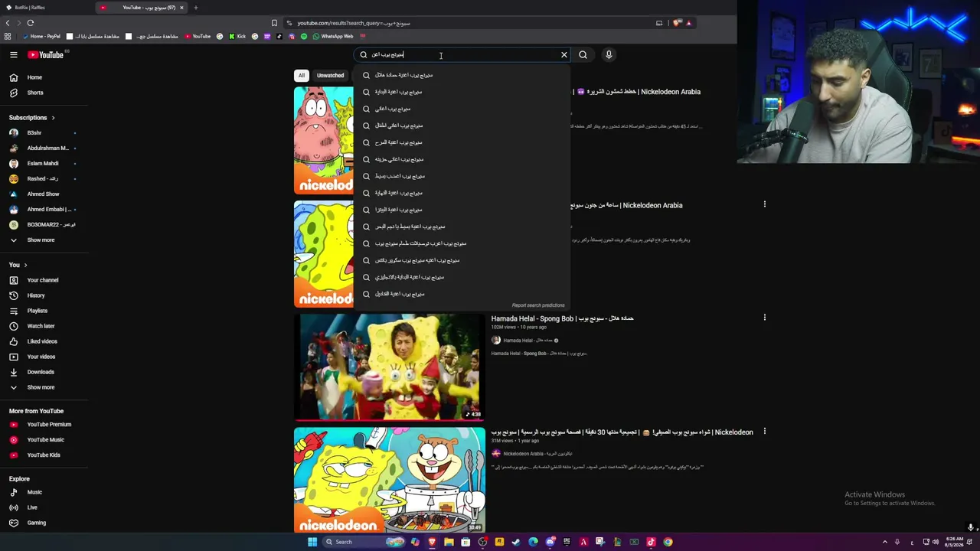Open options menu for Hamada Helal video
Viewport: 980px width, 551px height.
pos(764,318)
